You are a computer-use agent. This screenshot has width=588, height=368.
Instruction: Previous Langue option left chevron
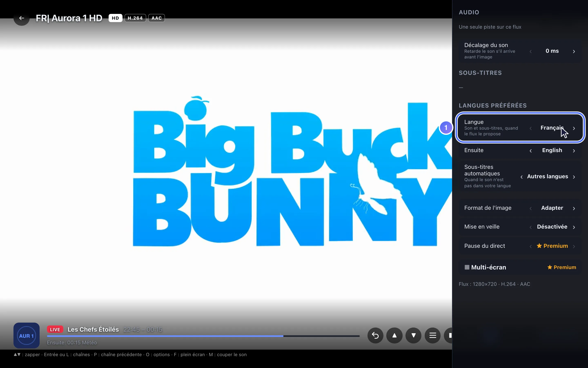531,128
